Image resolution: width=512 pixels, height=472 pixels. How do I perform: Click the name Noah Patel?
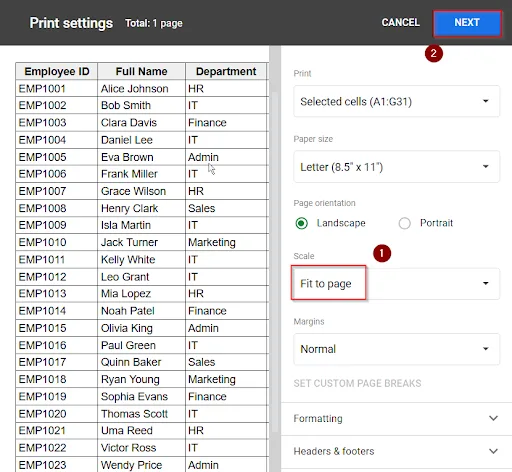(128, 311)
